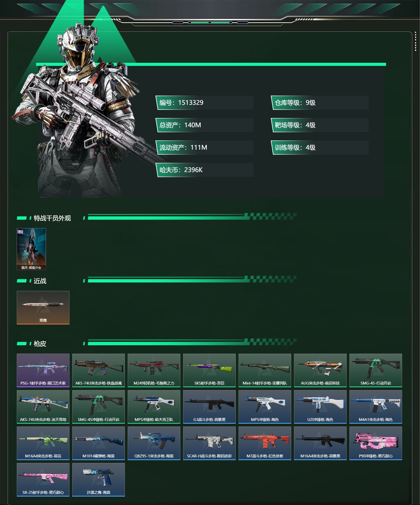
Task: Select the 骇爪-骇客少女 operator skin card
Action: point(31,249)
